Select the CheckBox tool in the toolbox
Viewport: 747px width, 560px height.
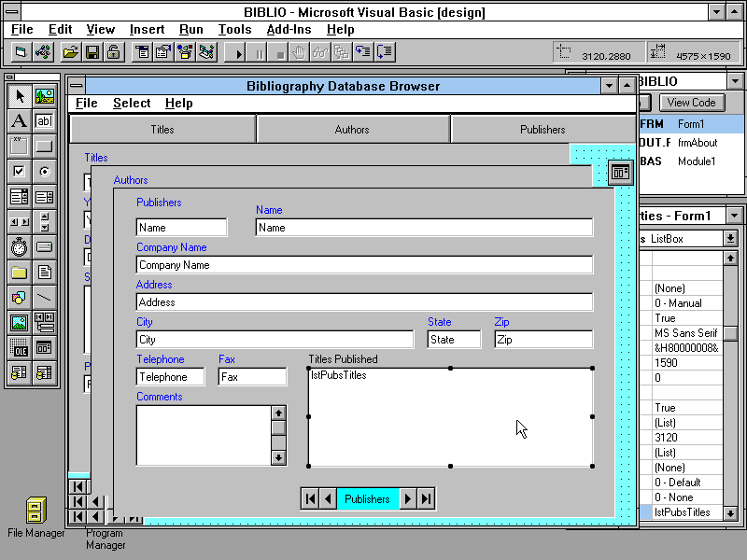pyautogui.click(x=20, y=172)
